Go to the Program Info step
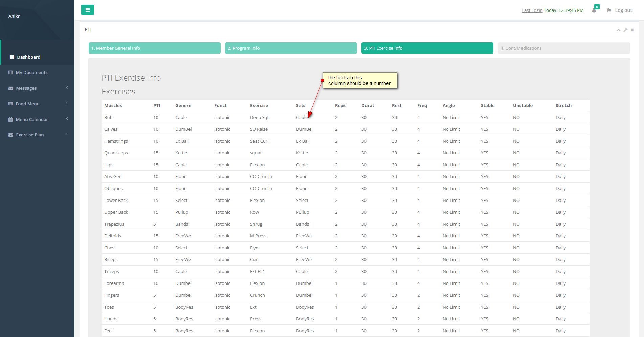Viewport: 644px width, 337px height. pos(291,48)
